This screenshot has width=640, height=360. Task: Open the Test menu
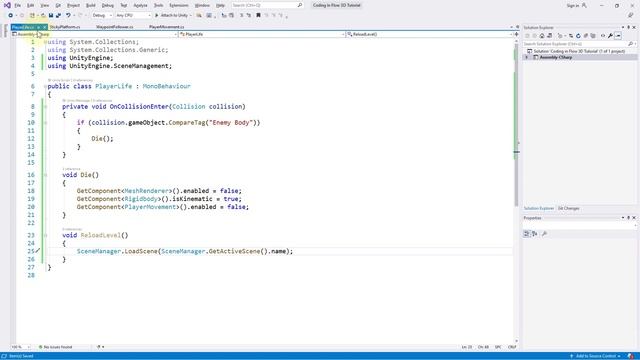pyautogui.click(x=124, y=5)
